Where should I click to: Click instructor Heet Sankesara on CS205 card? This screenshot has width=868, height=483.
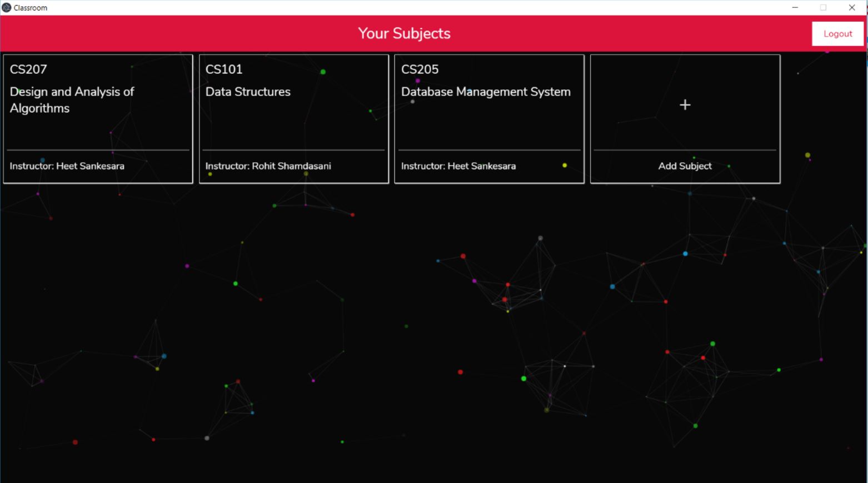(x=458, y=166)
